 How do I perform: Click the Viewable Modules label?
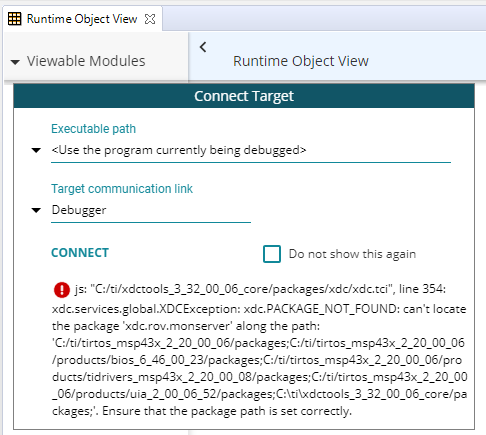(86, 61)
